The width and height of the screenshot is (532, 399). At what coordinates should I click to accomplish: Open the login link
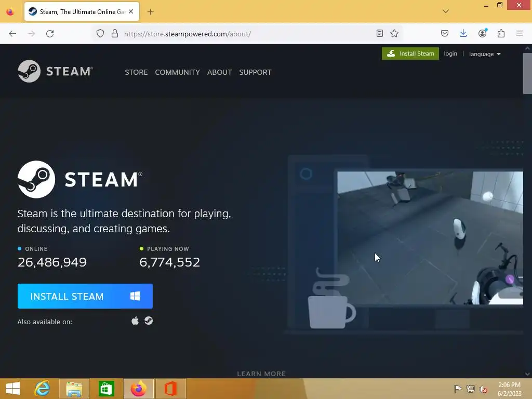coord(450,54)
